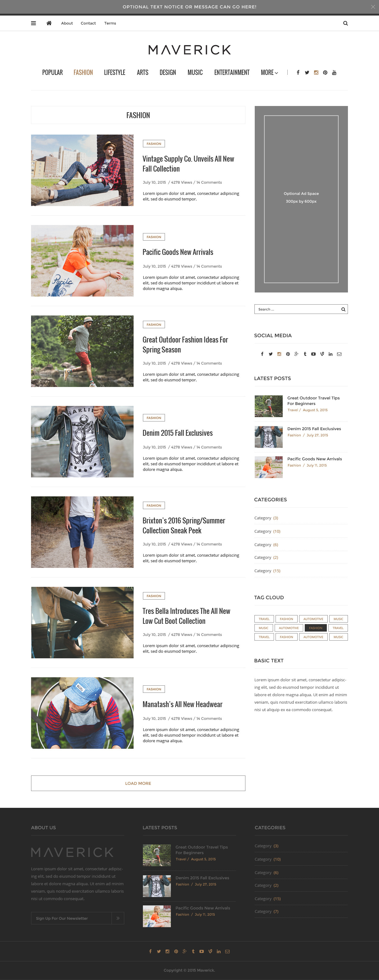Click the LOAD MORE button

[x=138, y=783]
